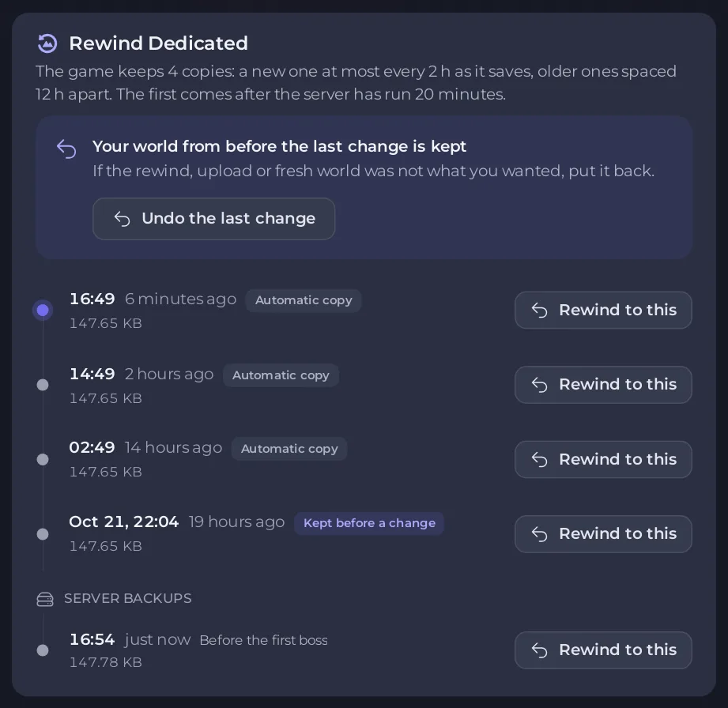Select the 16:54 server backup dot
This screenshot has width=728, height=708.
point(43,650)
